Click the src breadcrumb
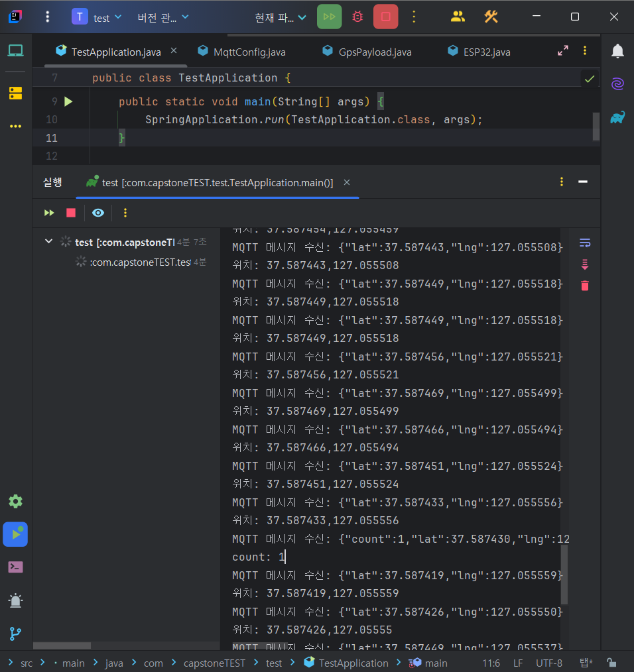The image size is (634, 672). (x=27, y=663)
